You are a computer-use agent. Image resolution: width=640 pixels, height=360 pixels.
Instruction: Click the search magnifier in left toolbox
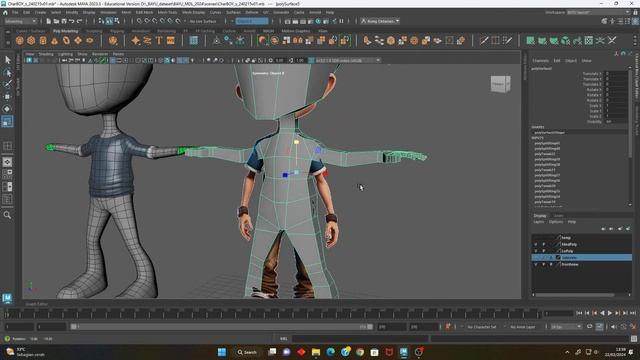[x=7, y=215]
